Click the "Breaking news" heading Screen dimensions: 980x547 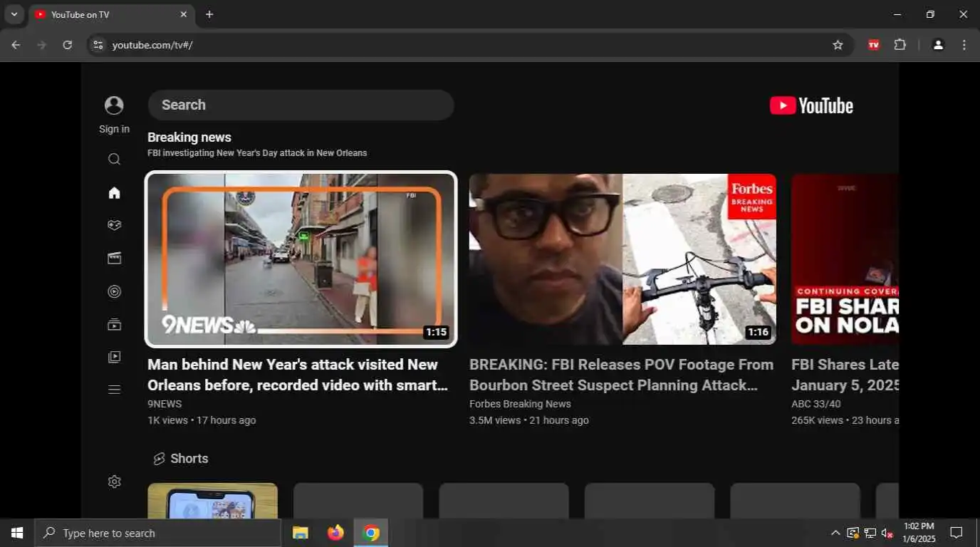189,137
